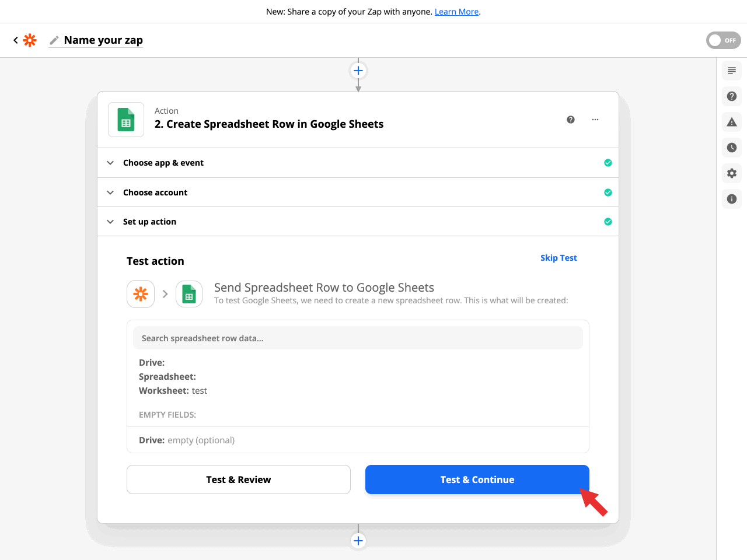
Task: Open the info icon in right sidebar
Action: click(x=732, y=199)
